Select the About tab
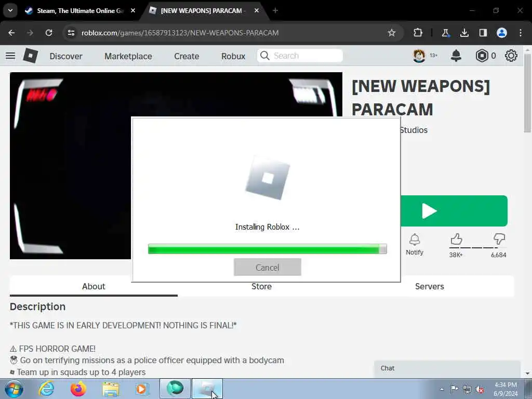This screenshot has width=532, height=399. coord(94,286)
